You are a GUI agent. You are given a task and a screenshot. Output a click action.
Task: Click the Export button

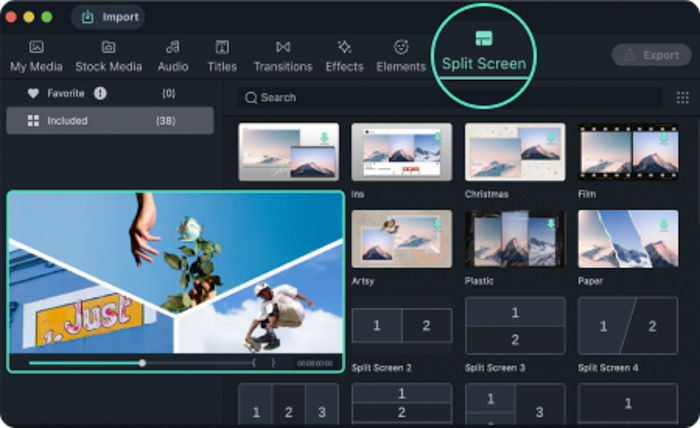click(x=651, y=55)
